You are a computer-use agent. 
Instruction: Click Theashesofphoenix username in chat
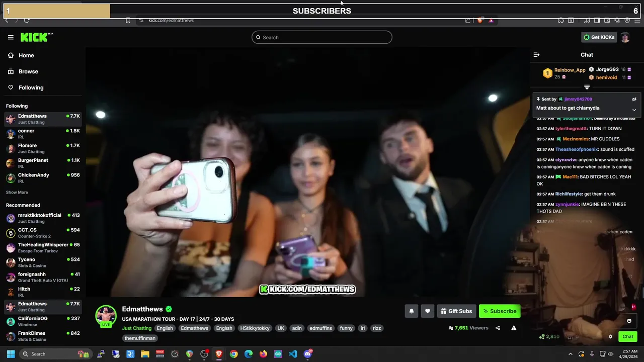tap(577, 149)
